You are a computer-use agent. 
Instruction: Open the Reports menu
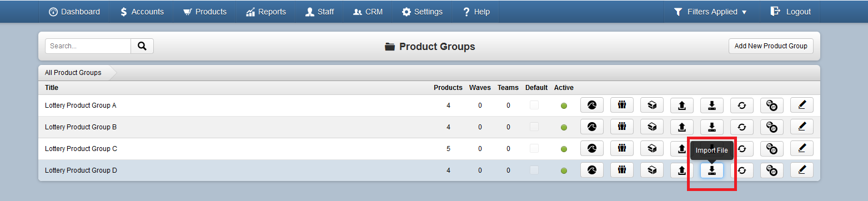(265, 12)
